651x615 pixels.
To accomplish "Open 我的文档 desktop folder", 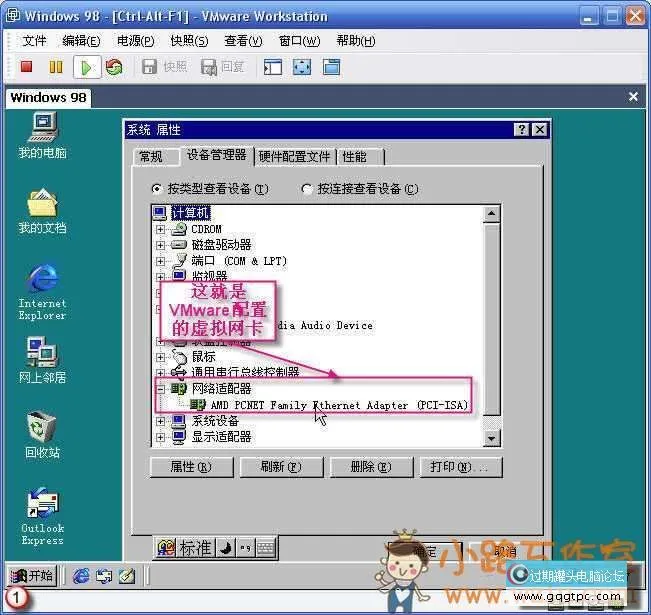I will (x=42, y=211).
